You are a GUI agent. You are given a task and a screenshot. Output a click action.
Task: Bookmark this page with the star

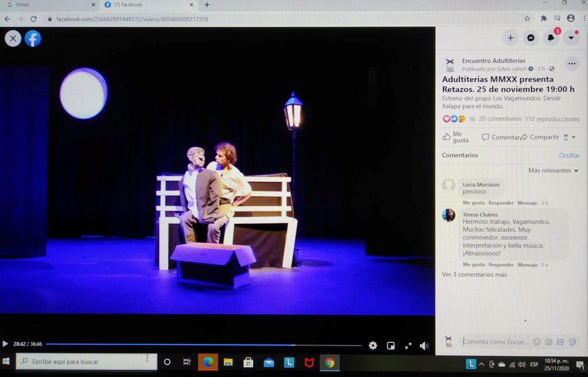click(527, 18)
